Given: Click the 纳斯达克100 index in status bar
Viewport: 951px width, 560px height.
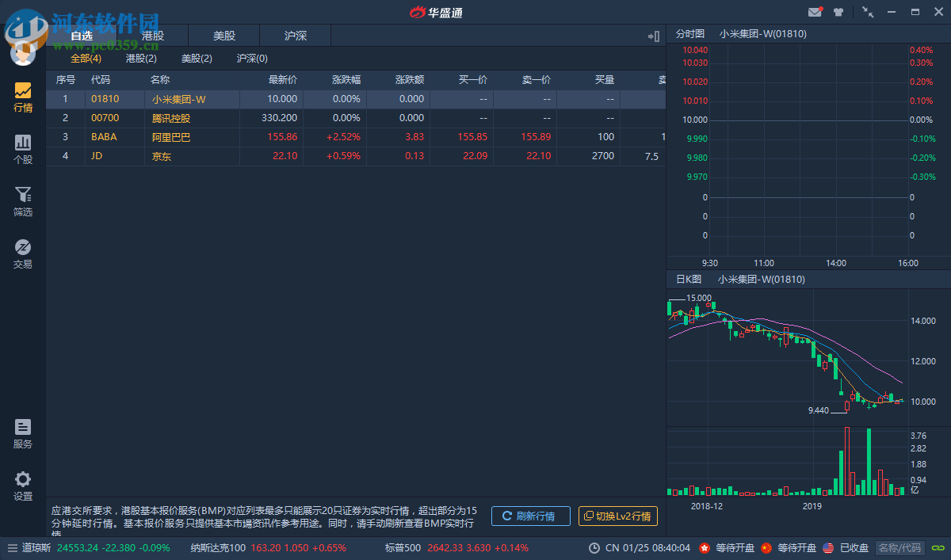Looking at the screenshot, I should (218, 548).
